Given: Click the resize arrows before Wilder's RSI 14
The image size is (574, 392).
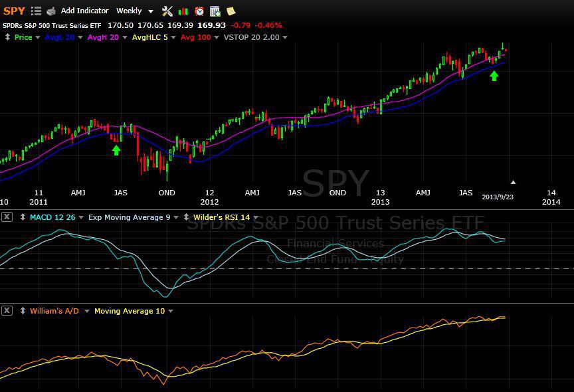Looking at the screenshot, I should tap(186, 217).
